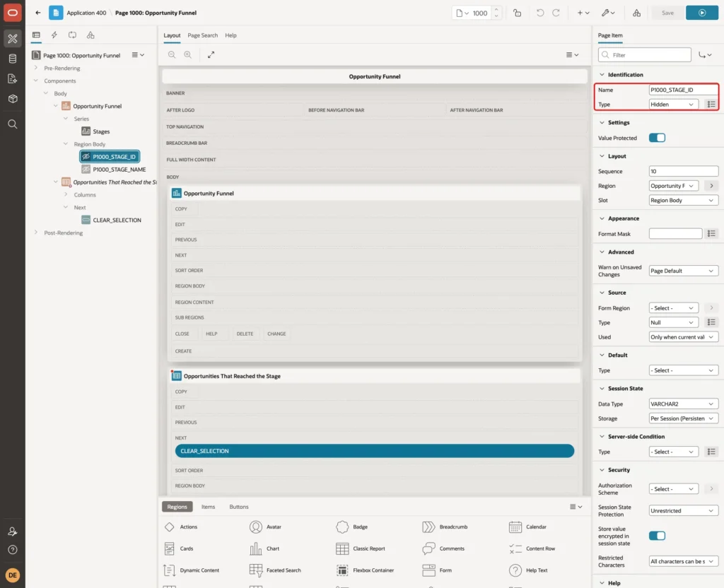Zoom out the layout view

(172, 54)
